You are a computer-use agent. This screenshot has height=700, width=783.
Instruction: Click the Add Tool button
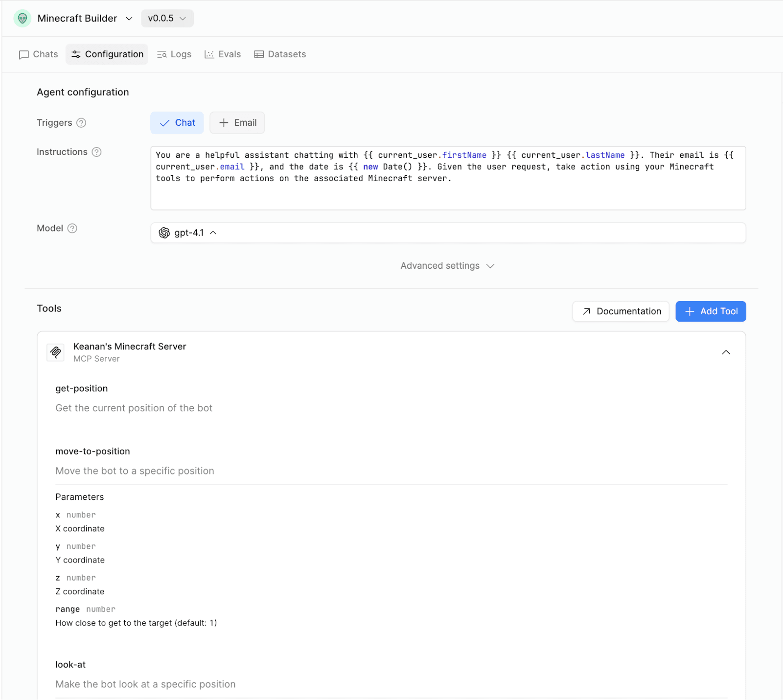(711, 311)
